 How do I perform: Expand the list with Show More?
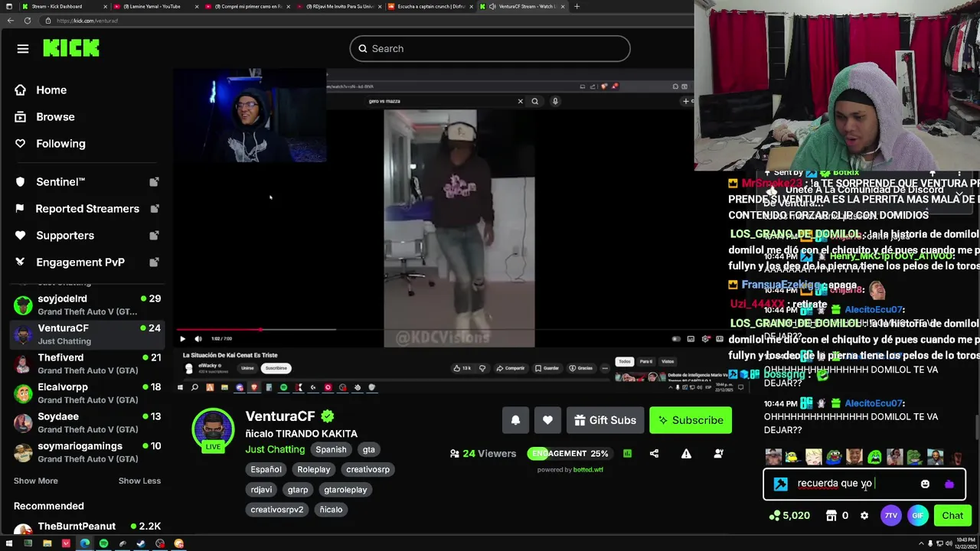(x=35, y=481)
